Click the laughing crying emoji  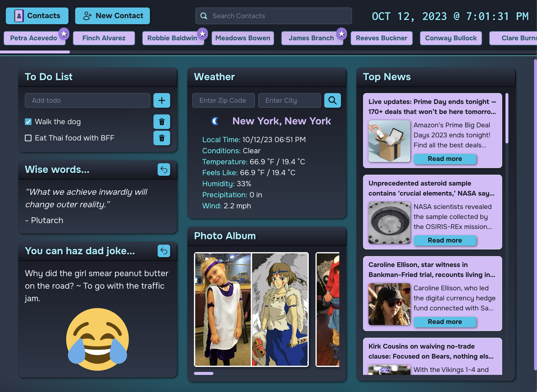coord(98,339)
